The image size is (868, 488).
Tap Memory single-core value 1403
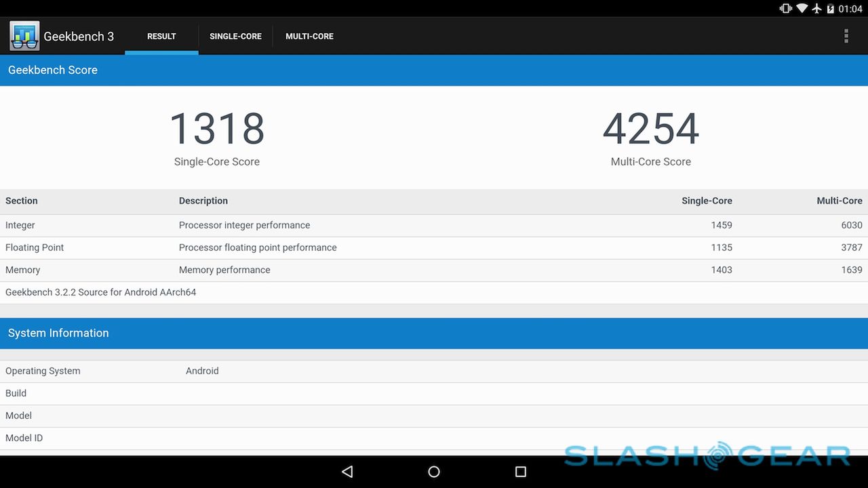[x=722, y=270]
